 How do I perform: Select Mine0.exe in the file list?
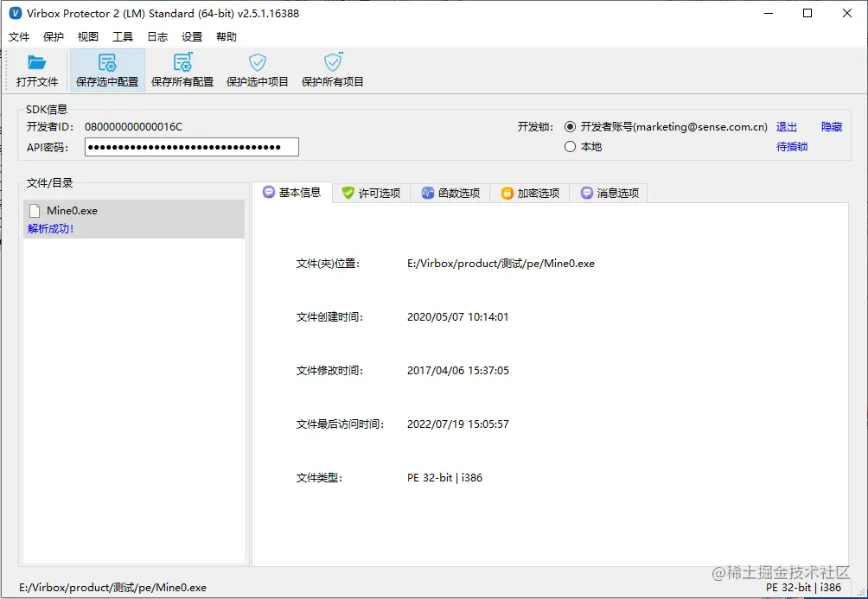tap(133, 220)
